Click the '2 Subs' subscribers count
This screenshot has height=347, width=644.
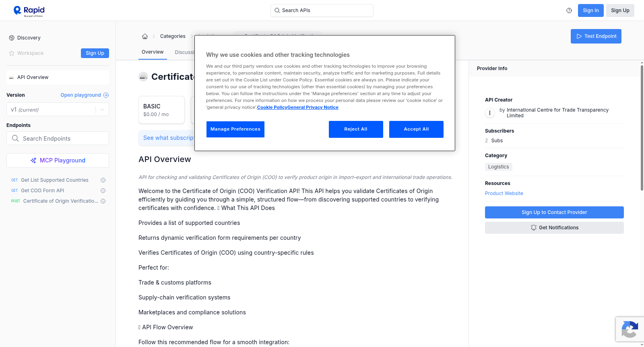pos(494,141)
